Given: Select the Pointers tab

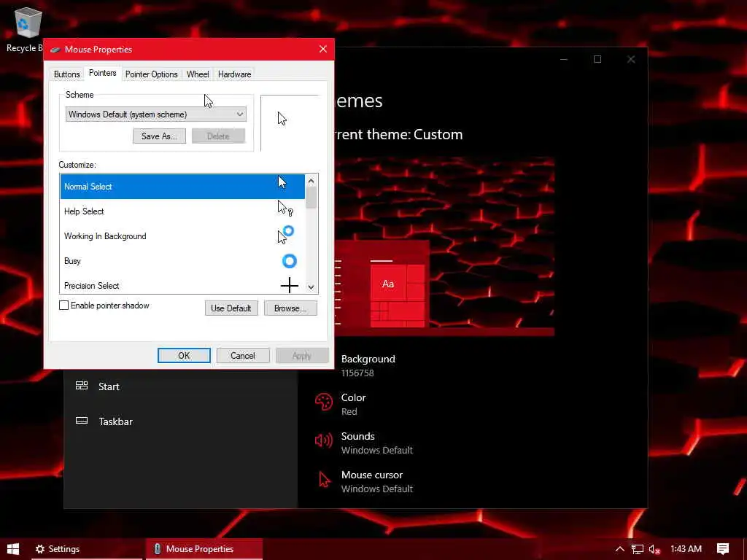Looking at the screenshot, I should [x=102, y=73].
